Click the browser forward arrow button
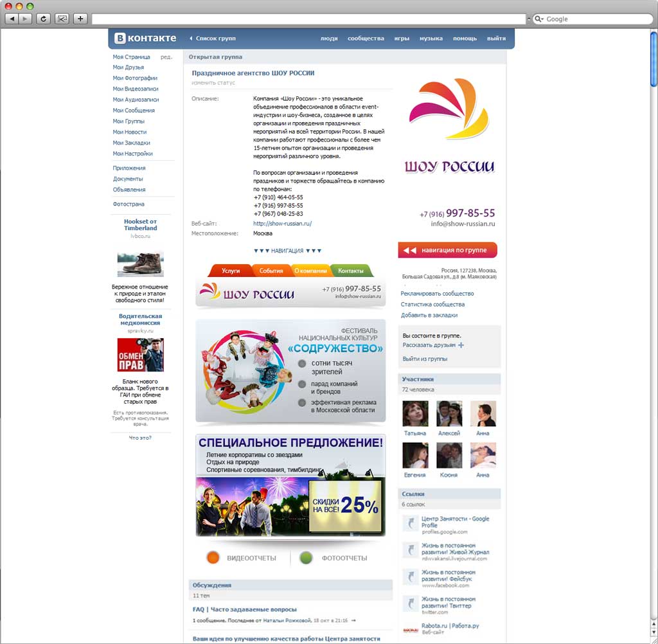This screenshot has height=644, width=658. 25,19
